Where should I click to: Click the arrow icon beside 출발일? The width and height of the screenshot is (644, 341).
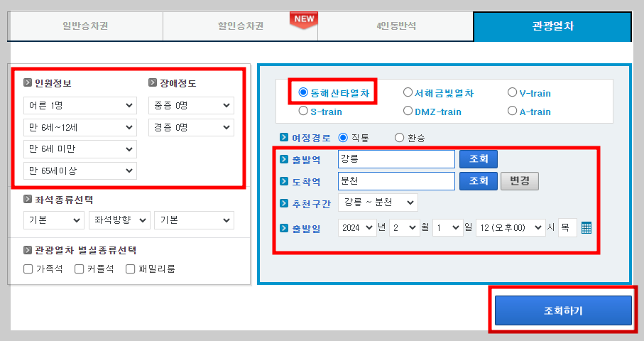coord(284,228)
